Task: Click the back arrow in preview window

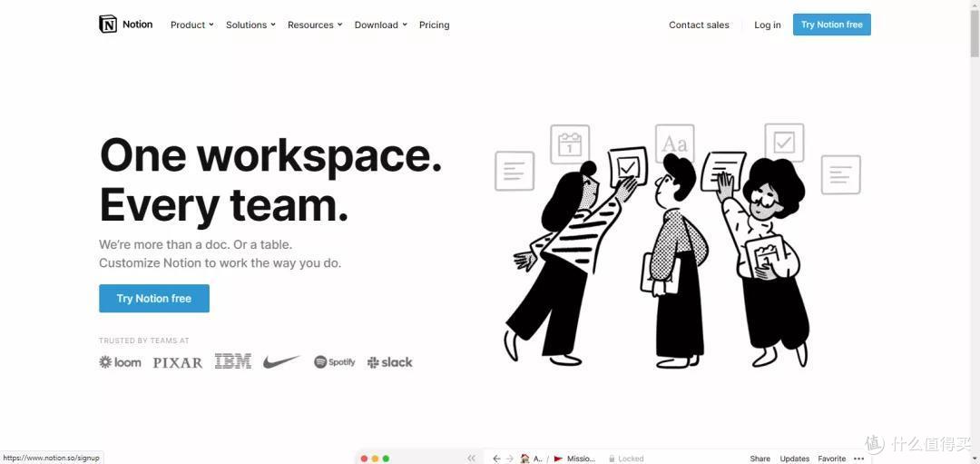Action: click(x=496, y=459)
